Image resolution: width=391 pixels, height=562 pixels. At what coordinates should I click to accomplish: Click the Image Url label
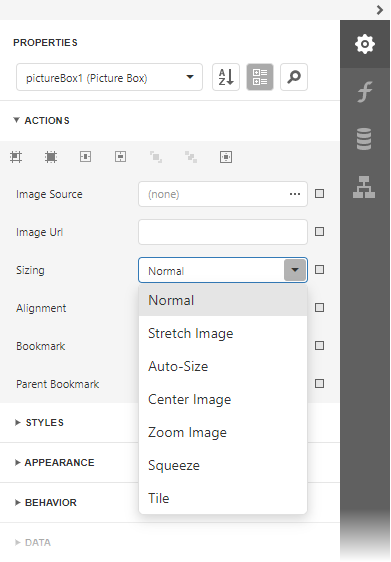coord(39,232)
